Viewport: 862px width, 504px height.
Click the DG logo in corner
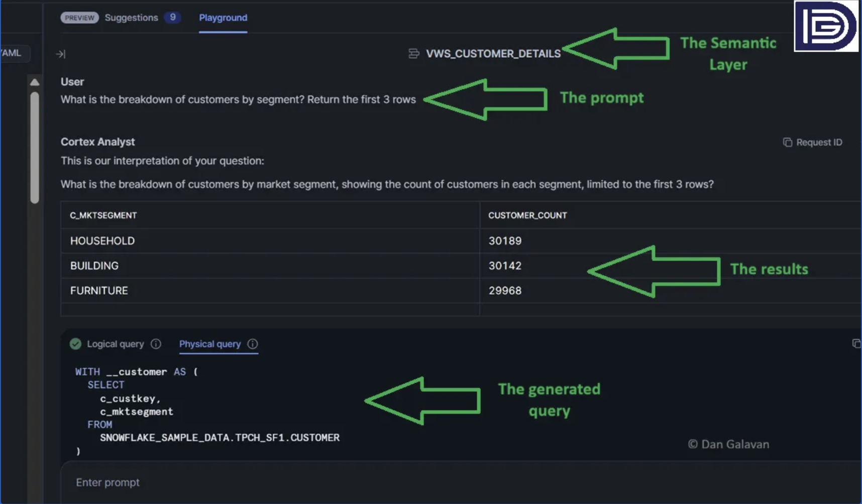[x=826, y=26]
